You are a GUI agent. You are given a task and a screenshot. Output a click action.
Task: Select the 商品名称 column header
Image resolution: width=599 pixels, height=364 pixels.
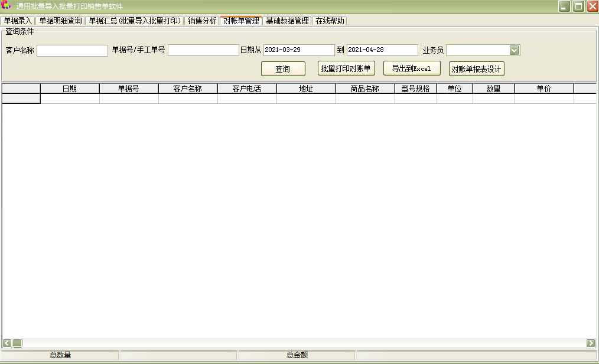point(365,88)
